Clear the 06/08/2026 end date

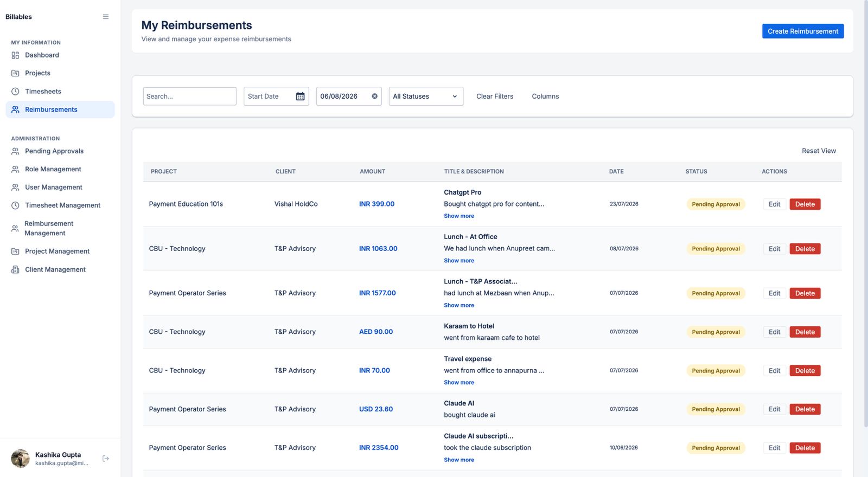(374, 96)
